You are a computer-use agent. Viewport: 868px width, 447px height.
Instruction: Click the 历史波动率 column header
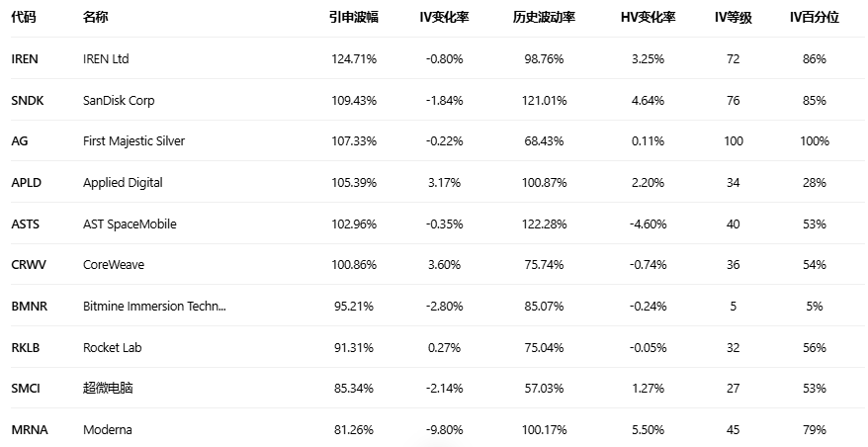pyautogui.click(x=544, y=18)
